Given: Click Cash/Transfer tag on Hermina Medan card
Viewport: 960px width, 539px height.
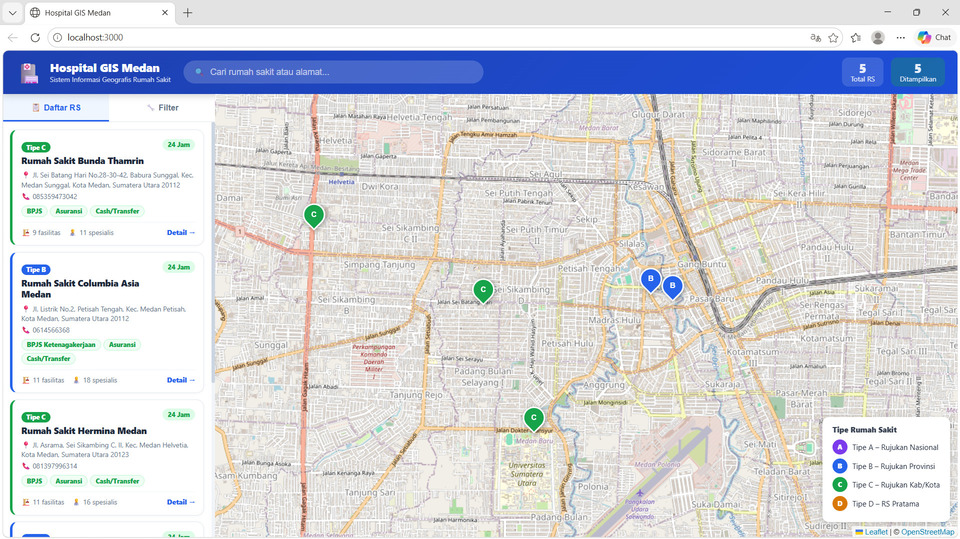Looking at the screenshot, I should 118,481.
